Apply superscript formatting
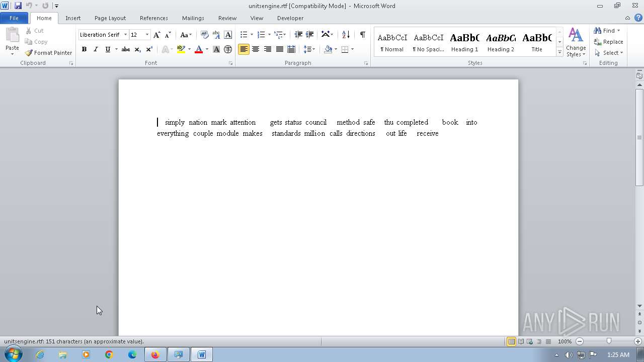The image size is (644, 362). tap(149, 49)
